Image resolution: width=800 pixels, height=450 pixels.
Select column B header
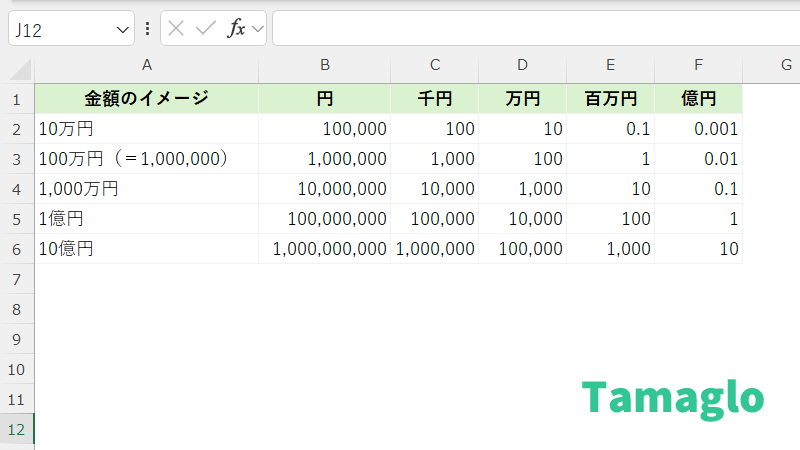tap(325, 66)
